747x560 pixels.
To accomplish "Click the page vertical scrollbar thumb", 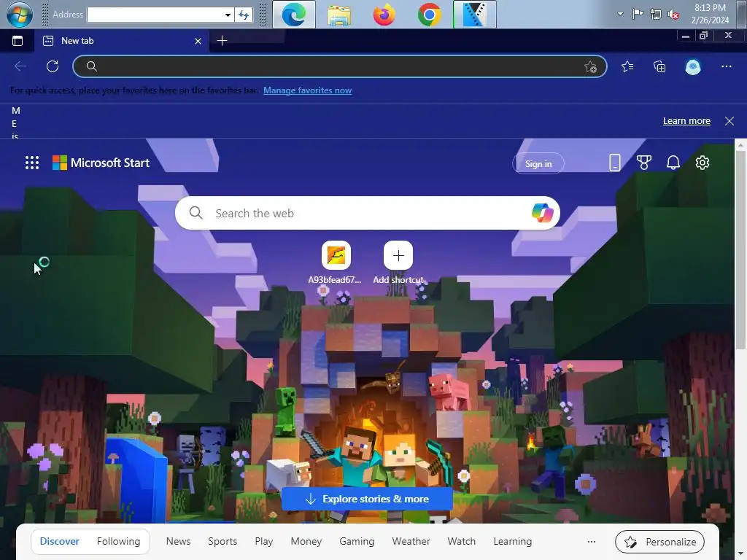I will (740, 251).
